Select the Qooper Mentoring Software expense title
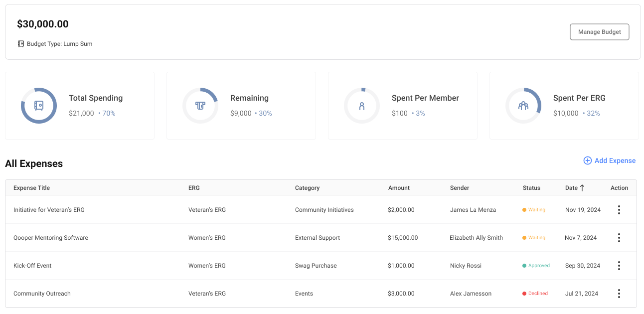This screenshot has height=314, width=644. point(51,238)
